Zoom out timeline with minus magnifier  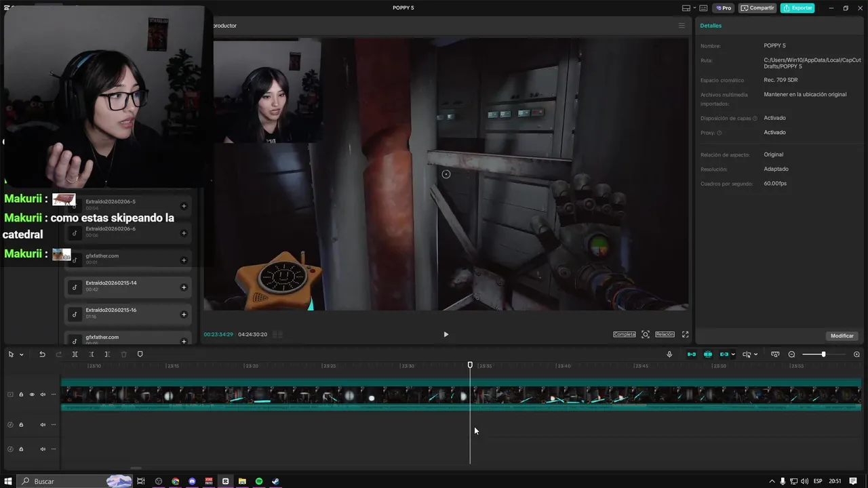(x=791, y=354)
